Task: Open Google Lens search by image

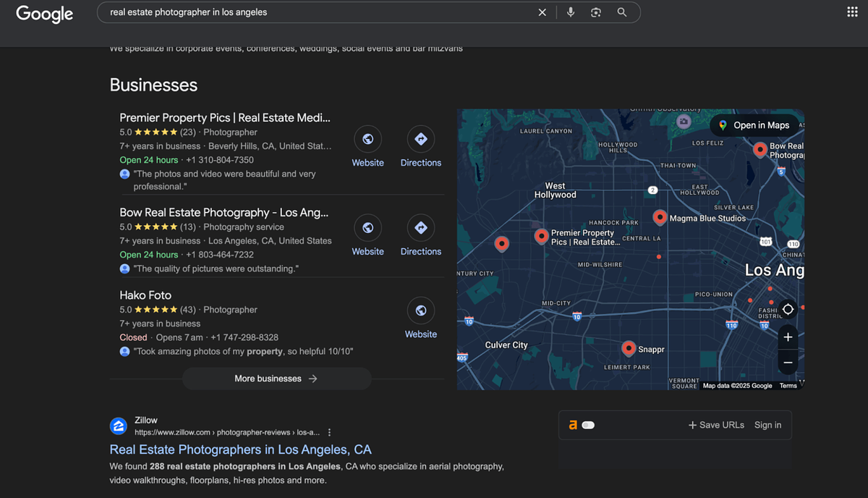Action: click(x=595, y=12)
